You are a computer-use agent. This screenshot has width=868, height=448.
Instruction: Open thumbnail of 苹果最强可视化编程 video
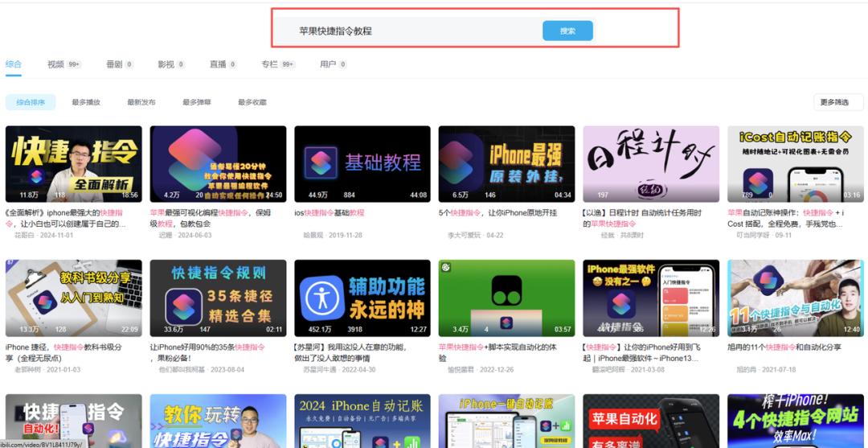218,164
